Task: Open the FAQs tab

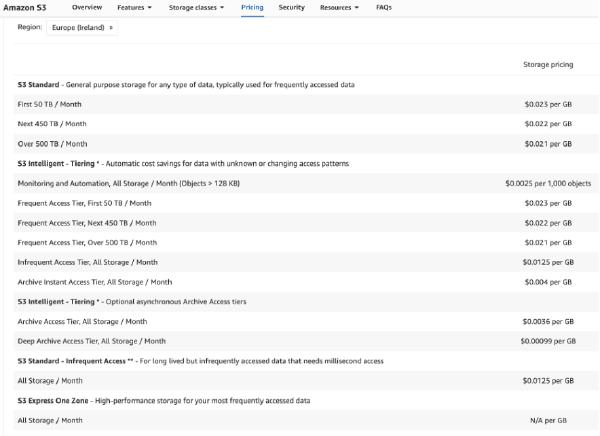Action: coord(384,7)
